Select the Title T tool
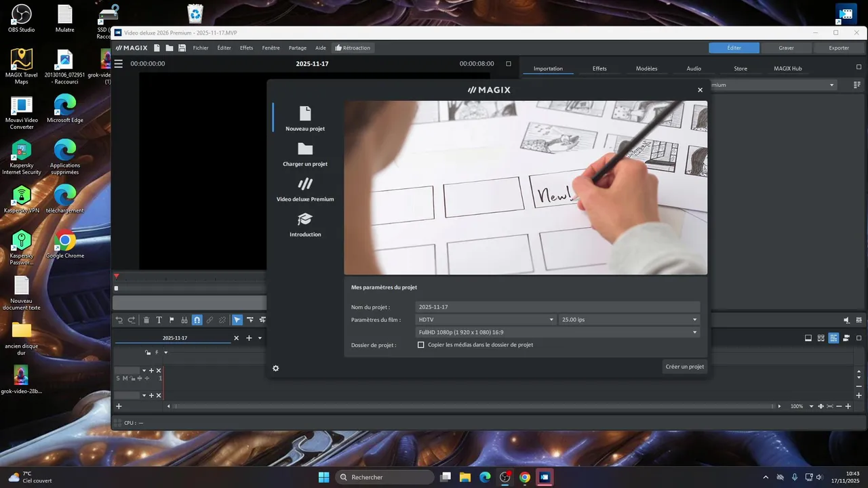Screen dimensions: 868x488 coord(159,320)
